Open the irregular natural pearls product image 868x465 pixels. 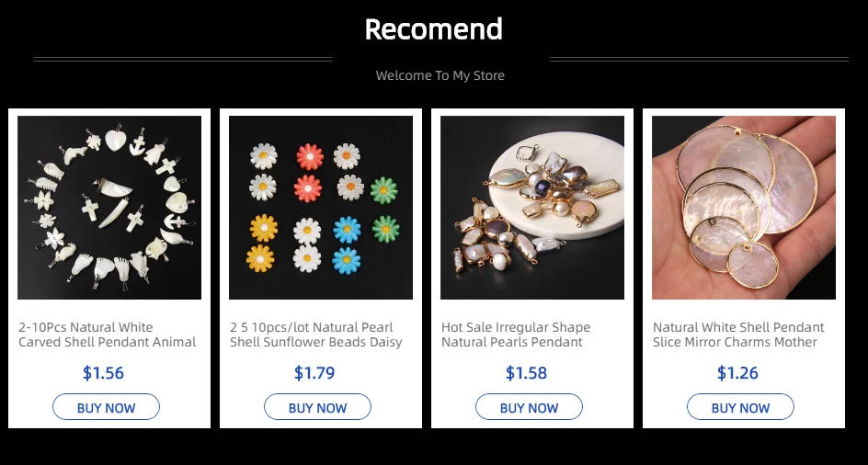pos(532,208)
